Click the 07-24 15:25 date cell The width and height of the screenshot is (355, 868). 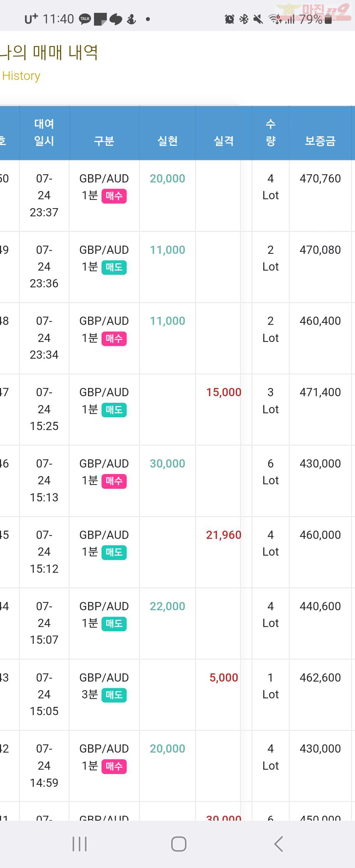44,409
